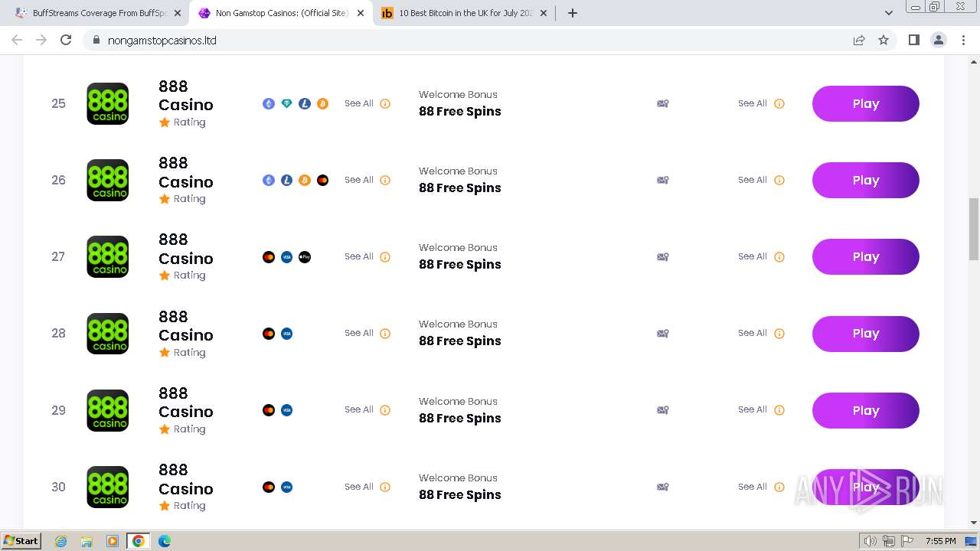
Task: Click the 888 Casino logo in row 30
Action: [107, 487]
